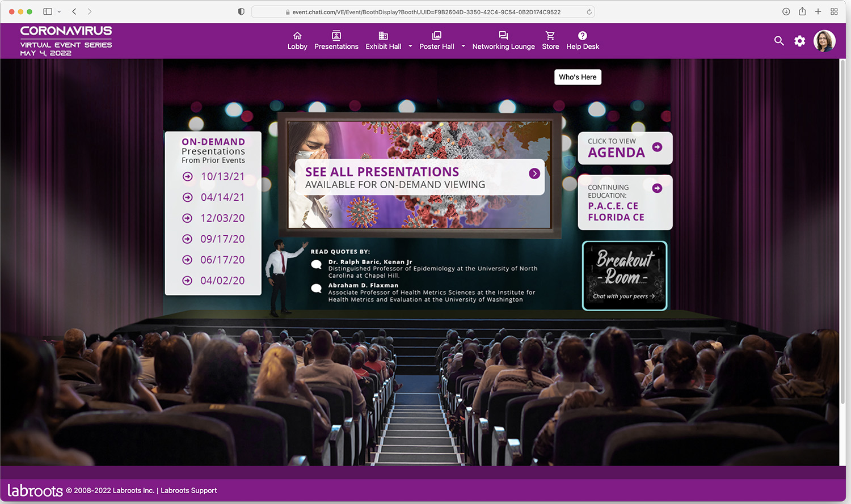
Task: Open the settings gear icon
Action: (x=799, y=40)
